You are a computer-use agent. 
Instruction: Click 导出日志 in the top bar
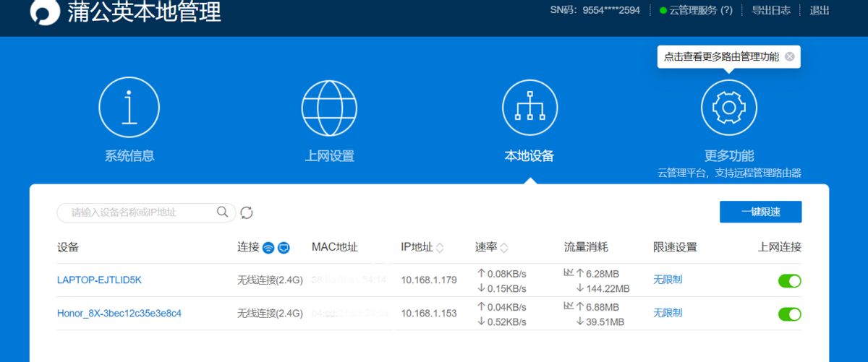coord(771,10)
